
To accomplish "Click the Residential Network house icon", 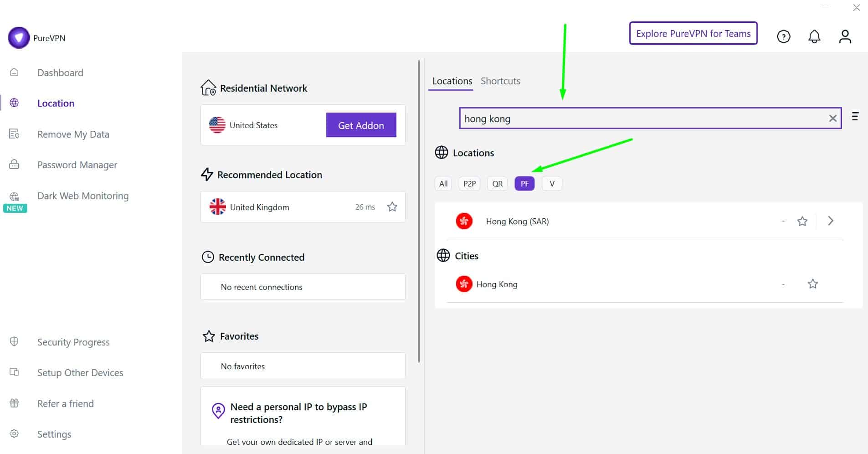I will point(208,88).
